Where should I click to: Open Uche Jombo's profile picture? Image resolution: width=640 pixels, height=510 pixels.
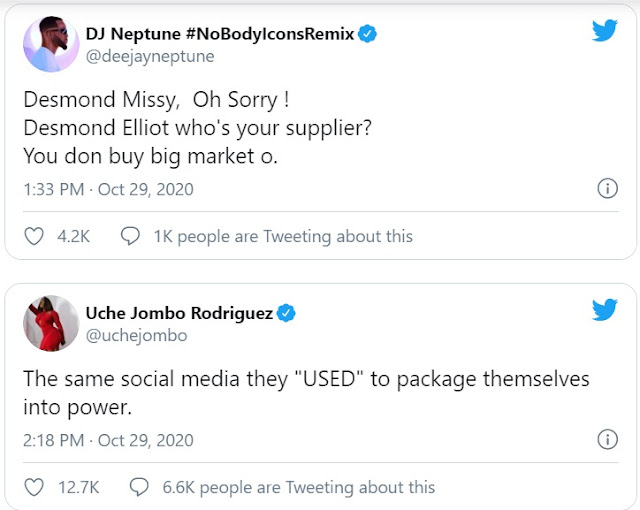[x=51, y=323]
